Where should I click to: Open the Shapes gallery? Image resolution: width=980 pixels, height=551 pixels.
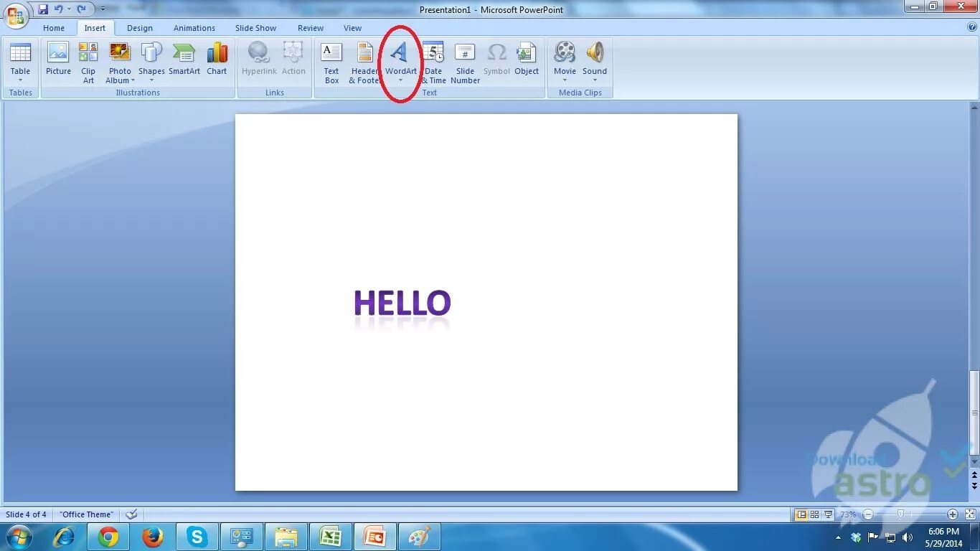151,63
